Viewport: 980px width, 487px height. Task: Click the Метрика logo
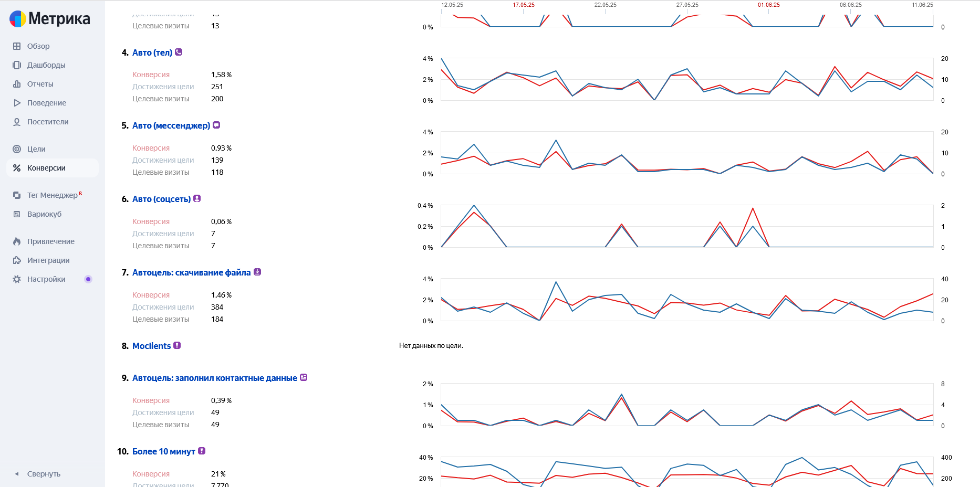(x=50, y=19)
